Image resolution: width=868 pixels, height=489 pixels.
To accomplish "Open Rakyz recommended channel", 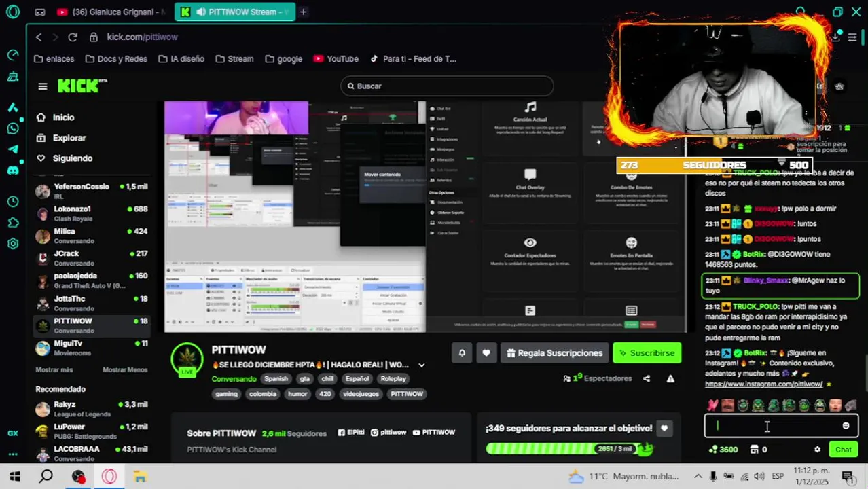I will point(92,409).
